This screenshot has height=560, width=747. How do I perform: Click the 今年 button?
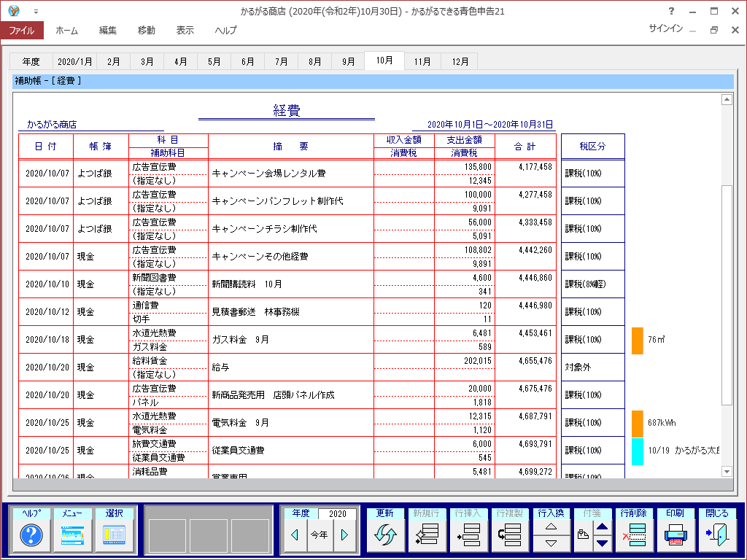(x=320, y=534)
